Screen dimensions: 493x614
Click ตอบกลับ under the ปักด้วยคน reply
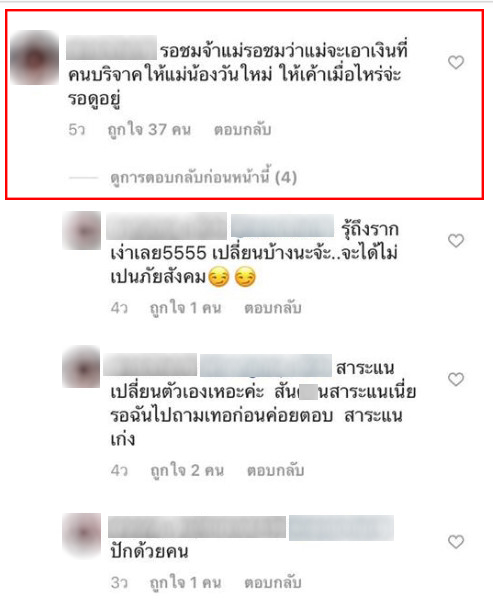pos(273,583)
